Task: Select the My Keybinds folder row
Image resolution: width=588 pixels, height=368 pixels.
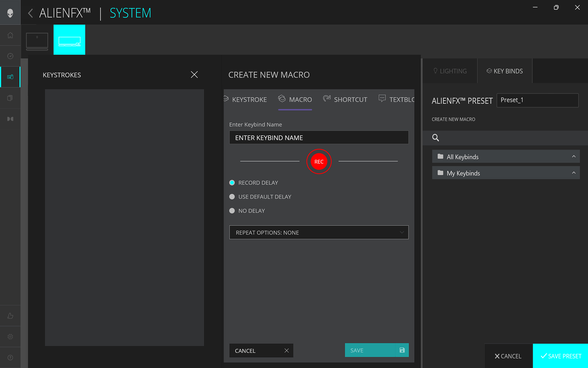Action: (x=506, y=173)
